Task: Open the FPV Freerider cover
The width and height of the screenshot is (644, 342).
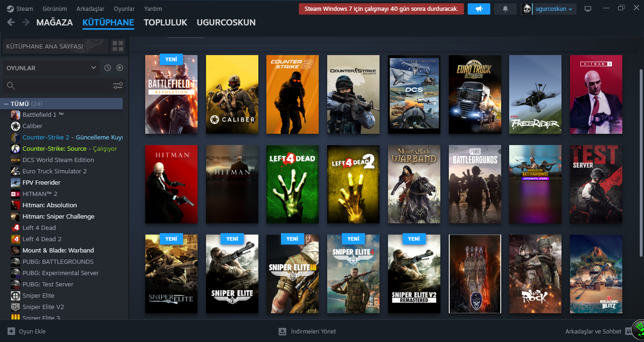Action: [535, 94]
